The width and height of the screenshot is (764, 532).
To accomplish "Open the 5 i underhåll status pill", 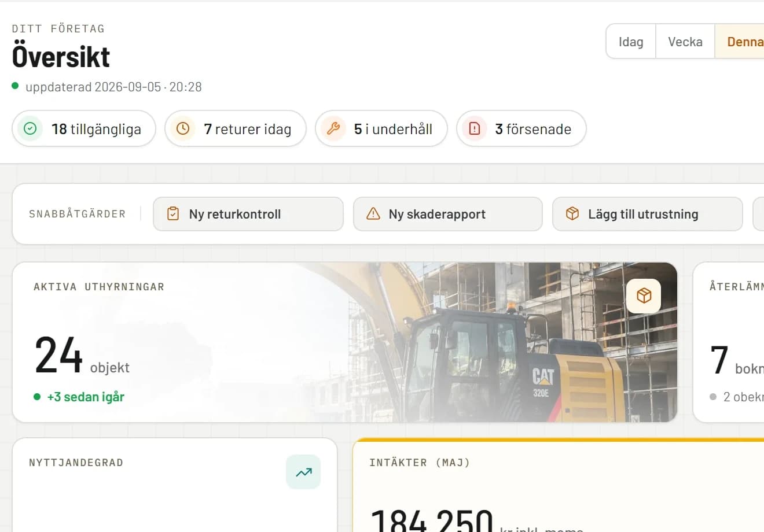I will tap(381, 128).
